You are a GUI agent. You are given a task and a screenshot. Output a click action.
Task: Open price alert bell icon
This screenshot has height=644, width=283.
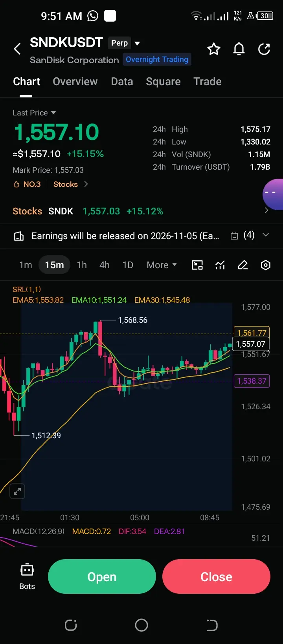point(239,49)
